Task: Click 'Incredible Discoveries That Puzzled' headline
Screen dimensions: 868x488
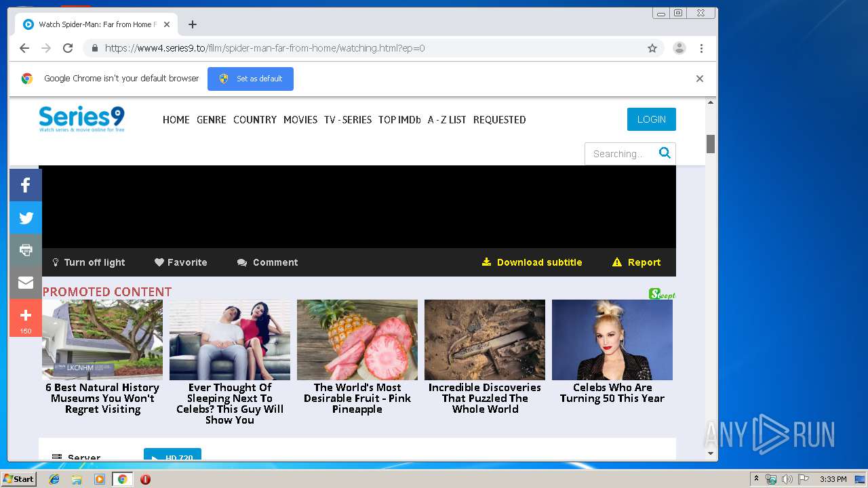Action: (485, 399)
